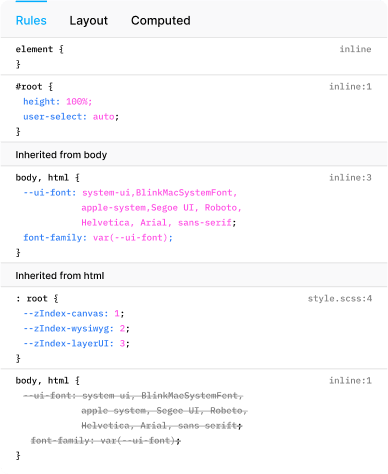
Task: Collapse the Inherited from body section
Action: (x=194, y=155)
